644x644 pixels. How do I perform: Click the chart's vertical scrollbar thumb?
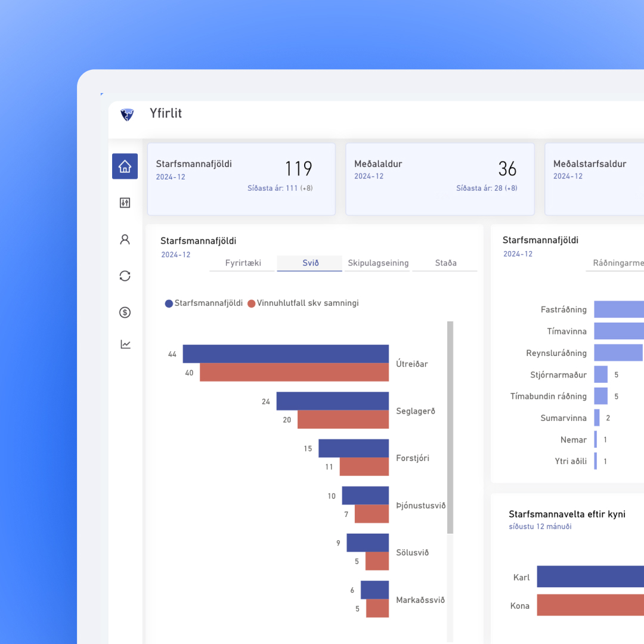pyautogui.click(x=450, y=428)
